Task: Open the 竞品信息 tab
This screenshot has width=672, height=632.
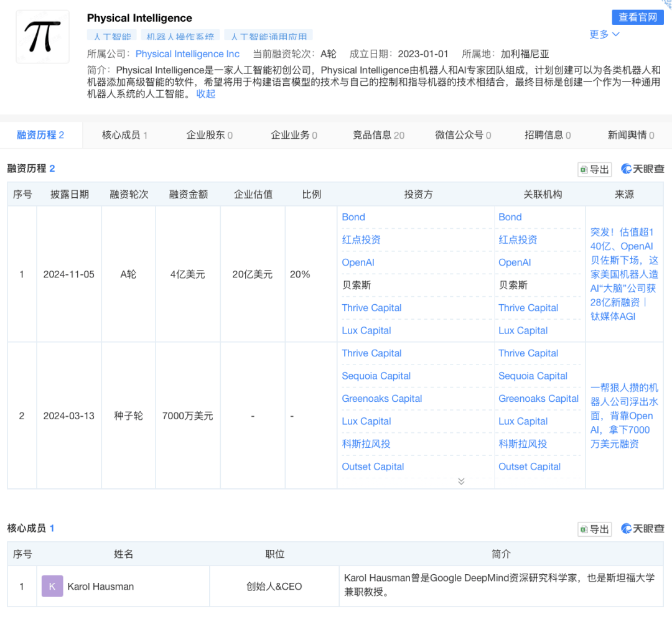Action: [x=378, y=135]
